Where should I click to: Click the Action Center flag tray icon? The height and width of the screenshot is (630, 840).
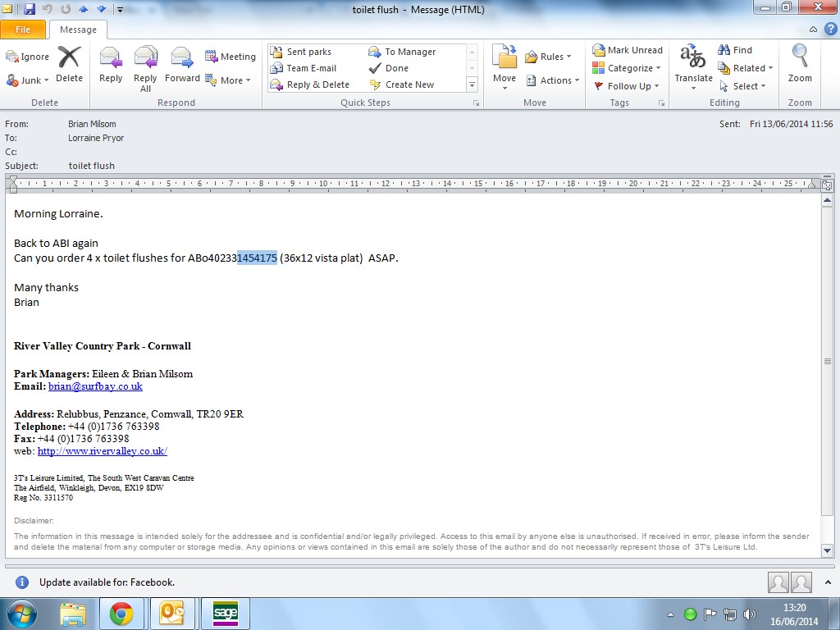710,614
